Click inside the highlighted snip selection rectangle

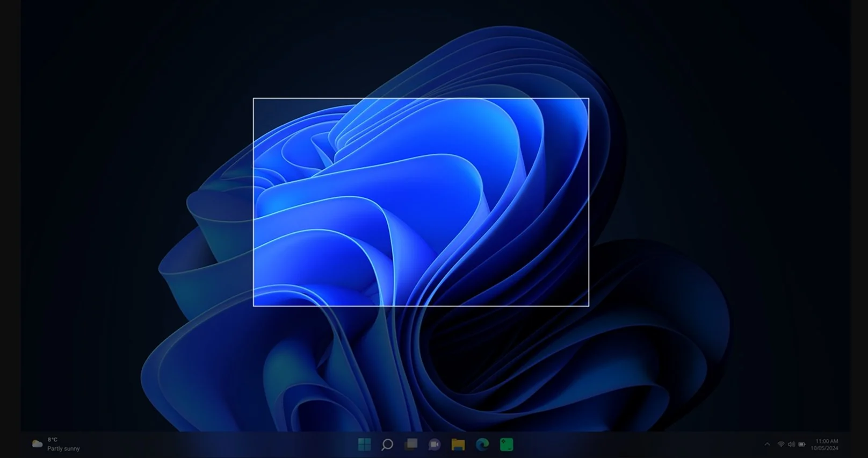pos(421,202)
